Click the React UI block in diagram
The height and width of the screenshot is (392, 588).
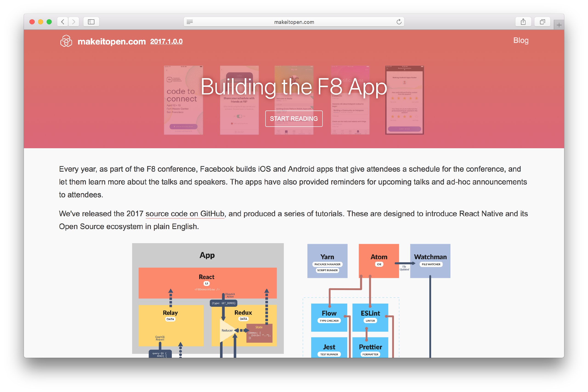[x=207, y=283]
